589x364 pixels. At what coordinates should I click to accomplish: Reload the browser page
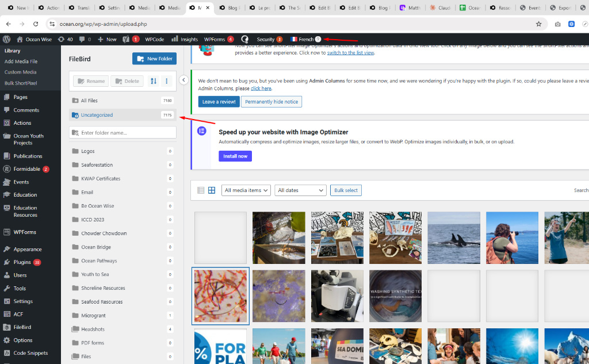click(36, 24)
